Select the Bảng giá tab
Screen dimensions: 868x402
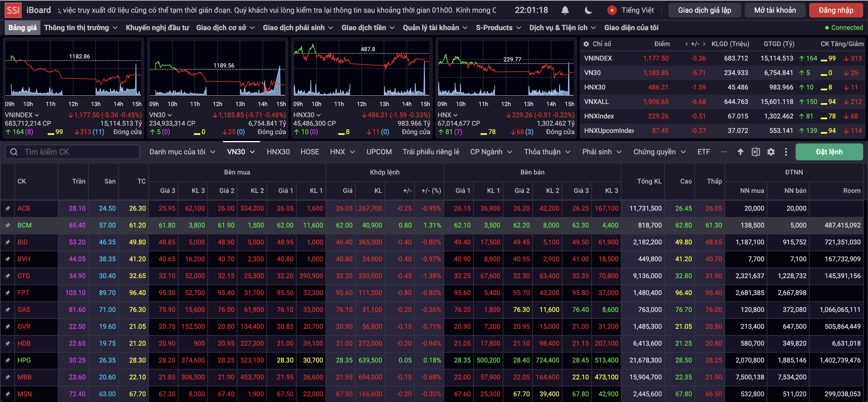tap(22, 28)
